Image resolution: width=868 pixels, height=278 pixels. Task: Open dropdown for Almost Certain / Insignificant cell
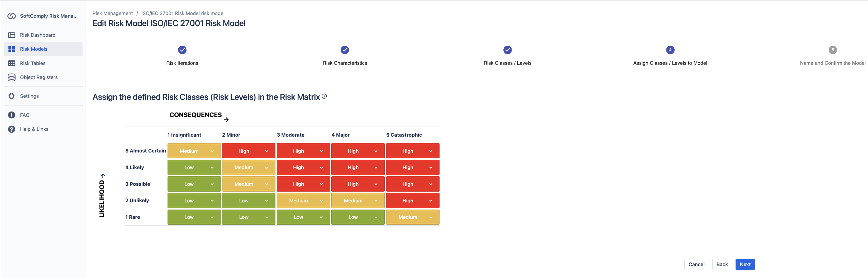coord(194,151)
